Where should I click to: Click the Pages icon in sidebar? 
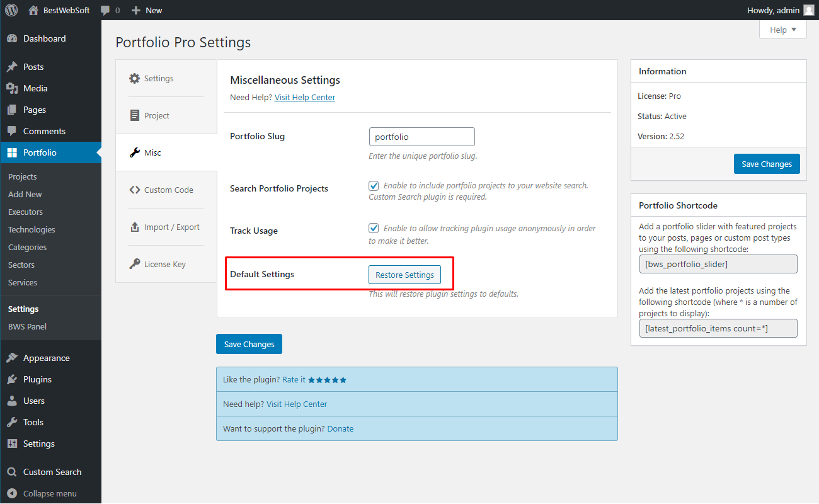(x=12, y=110)
